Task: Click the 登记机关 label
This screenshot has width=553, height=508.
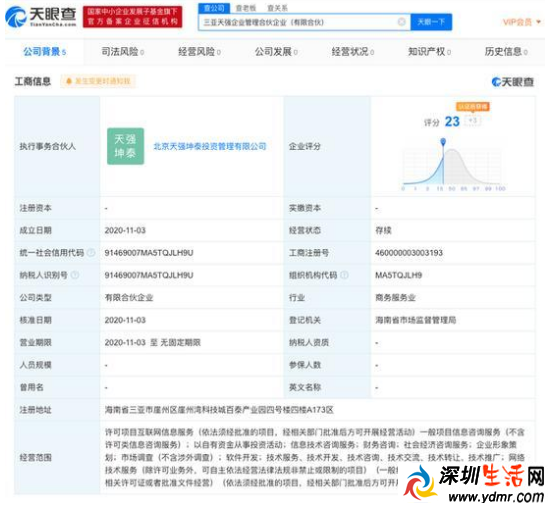Action: pos(305,320)
